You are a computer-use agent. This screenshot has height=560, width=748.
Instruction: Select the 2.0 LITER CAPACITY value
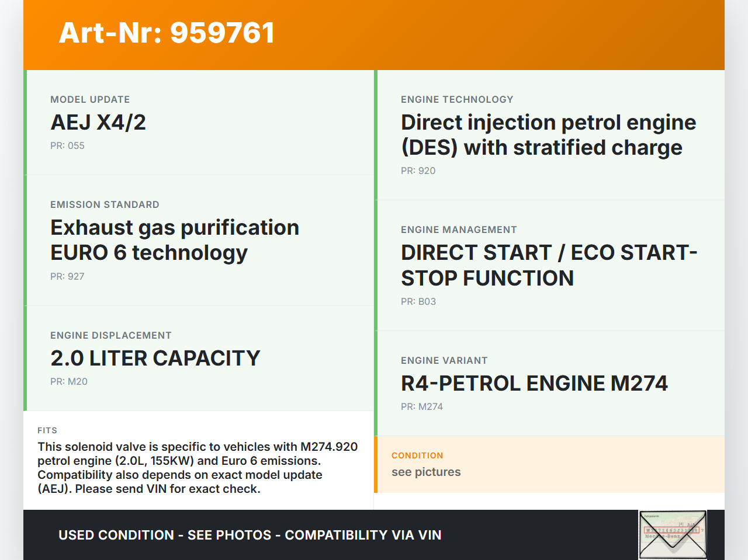(x=155, y=359)
